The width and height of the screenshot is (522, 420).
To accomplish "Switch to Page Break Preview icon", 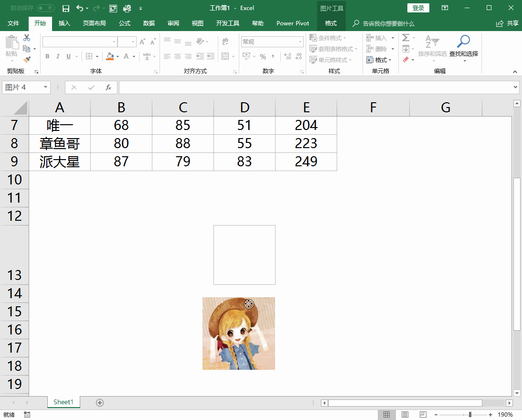I will click(423, 415).
